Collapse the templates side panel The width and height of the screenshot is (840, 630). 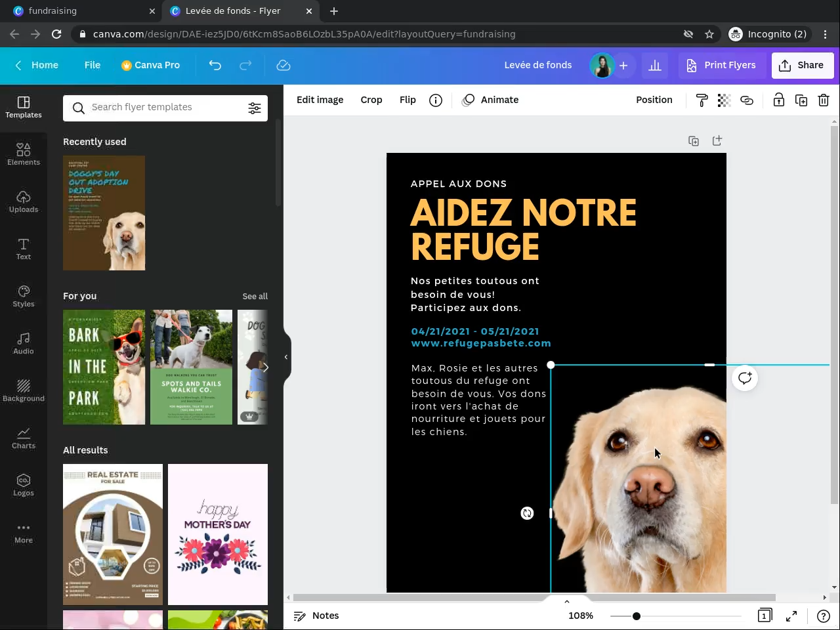(286, 357)
